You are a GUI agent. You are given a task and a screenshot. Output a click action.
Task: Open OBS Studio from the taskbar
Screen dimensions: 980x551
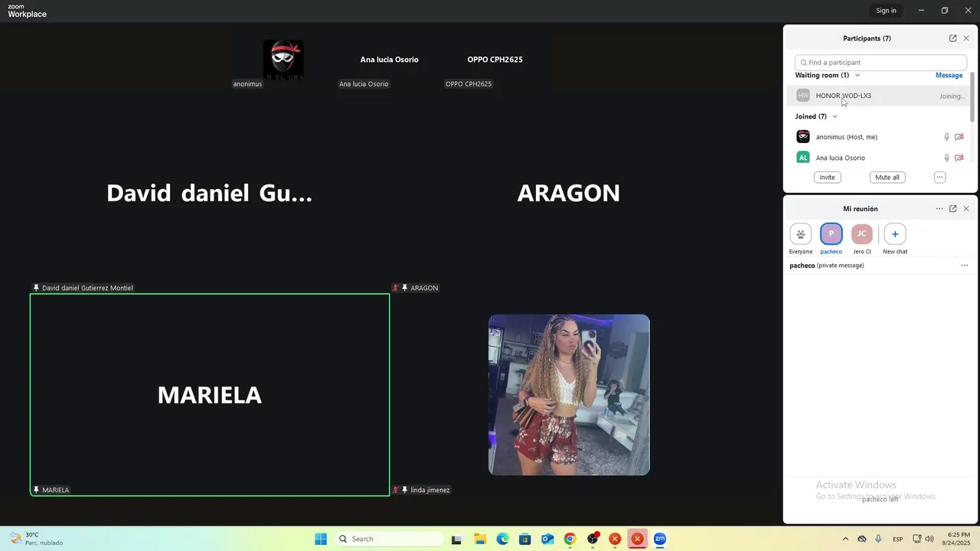coord(593,539)
